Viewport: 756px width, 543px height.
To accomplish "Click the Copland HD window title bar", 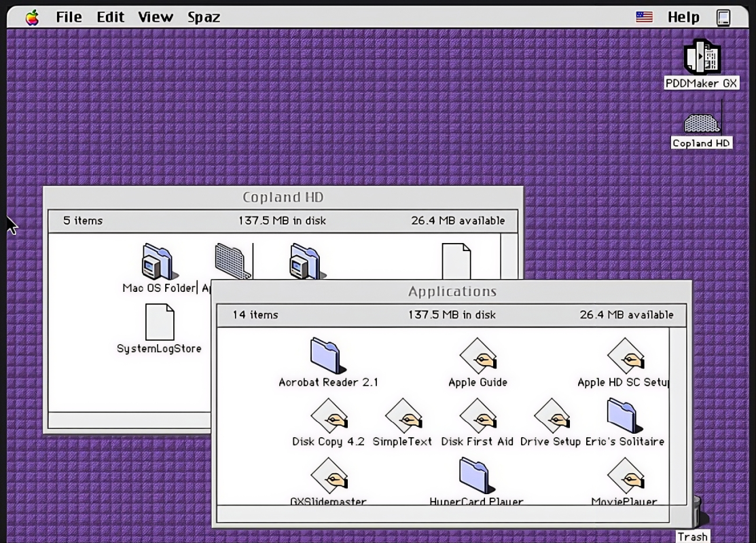I will [x=283, y=197].
